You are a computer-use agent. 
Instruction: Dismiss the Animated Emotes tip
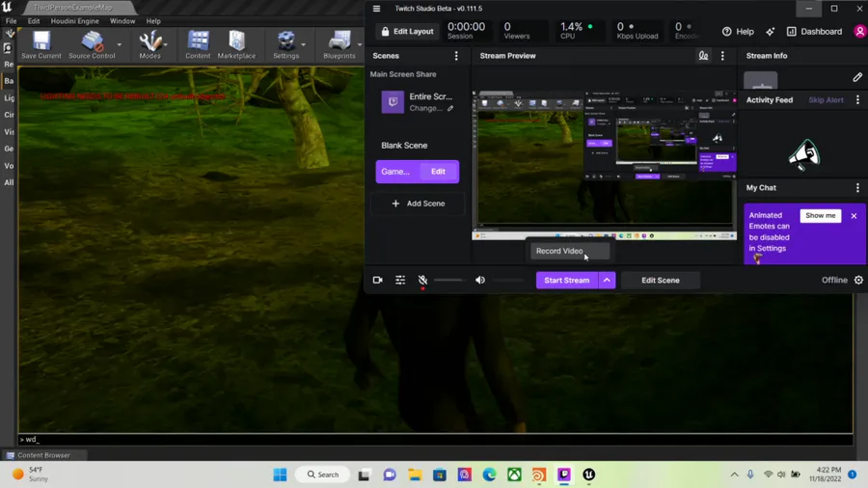854,216
